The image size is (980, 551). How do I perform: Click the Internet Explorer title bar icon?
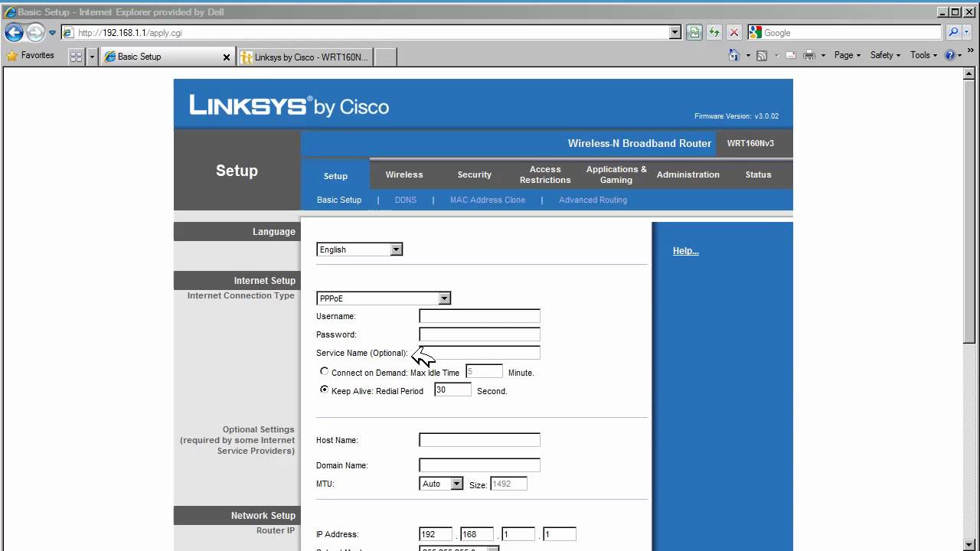[9, 11]
